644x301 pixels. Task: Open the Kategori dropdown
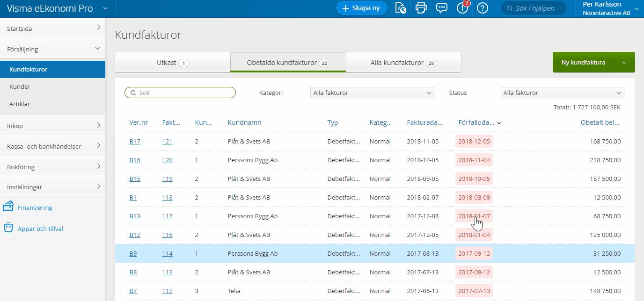tap(373, 93)
